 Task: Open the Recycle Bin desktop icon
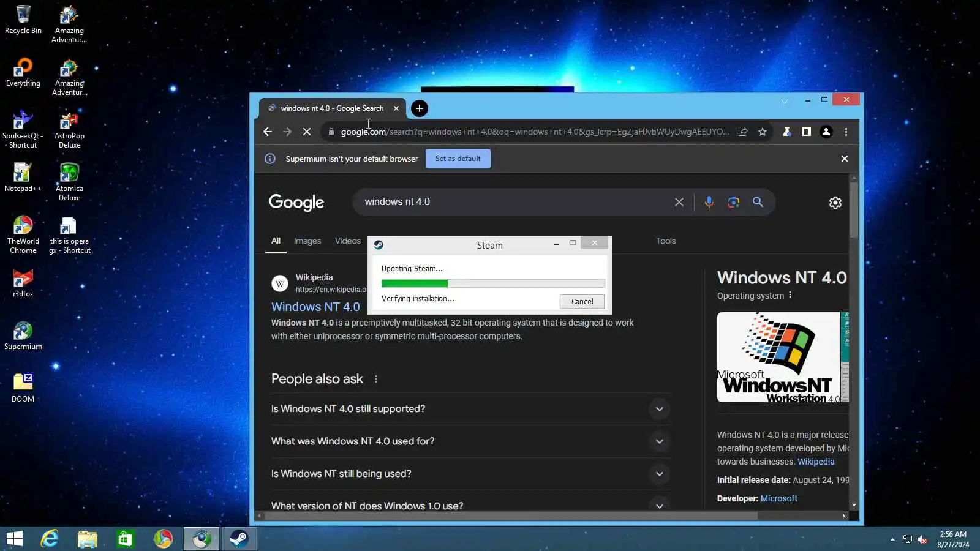[x=23, y=20]
